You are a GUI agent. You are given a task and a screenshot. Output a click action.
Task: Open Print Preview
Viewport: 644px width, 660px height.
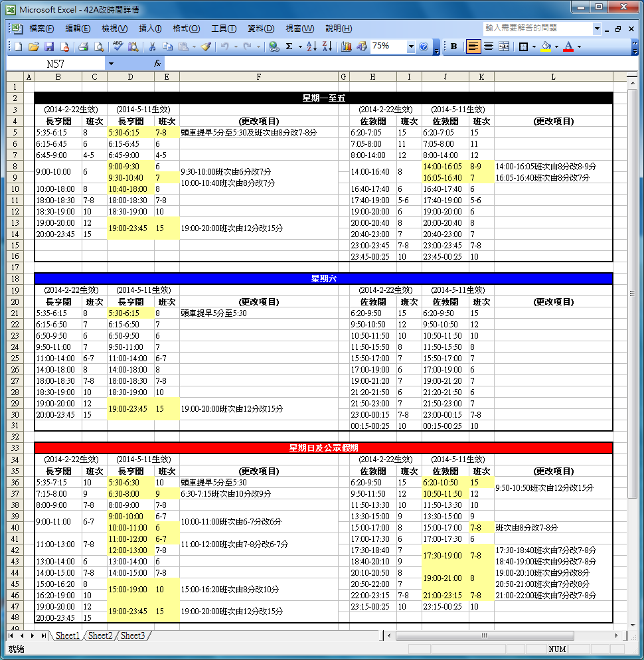(98, 46)
